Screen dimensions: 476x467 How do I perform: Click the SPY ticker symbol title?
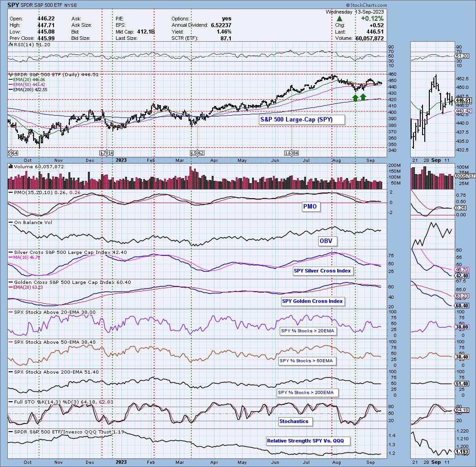(x=13, y=5)
